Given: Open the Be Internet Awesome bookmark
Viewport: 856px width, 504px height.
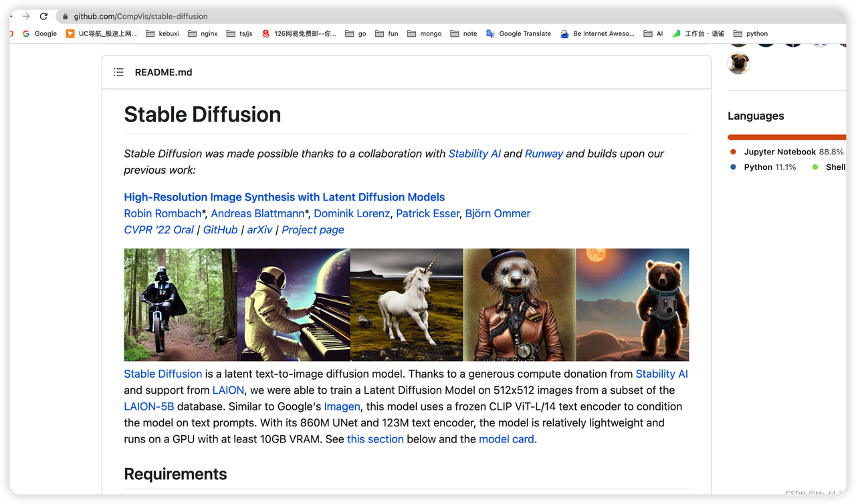Looking at the screenshot, I should point(597,33).
